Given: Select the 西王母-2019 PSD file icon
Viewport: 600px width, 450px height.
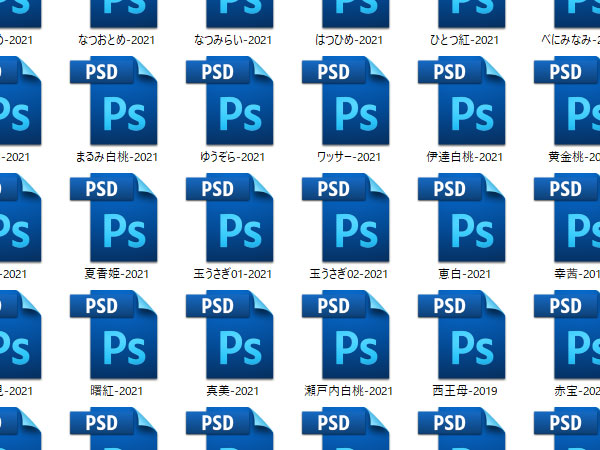Looking at the screenshot, I should pyautogui.click(x=461, y=335).
